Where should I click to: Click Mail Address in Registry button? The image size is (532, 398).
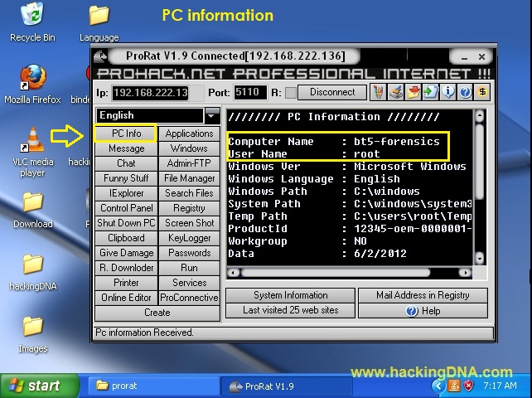[423, 295]
